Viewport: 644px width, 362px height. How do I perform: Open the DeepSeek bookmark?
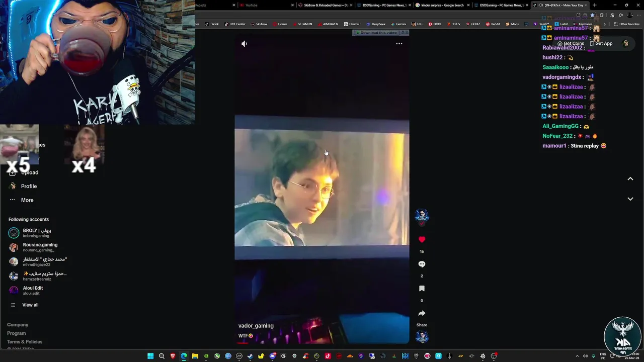[376, 24]
